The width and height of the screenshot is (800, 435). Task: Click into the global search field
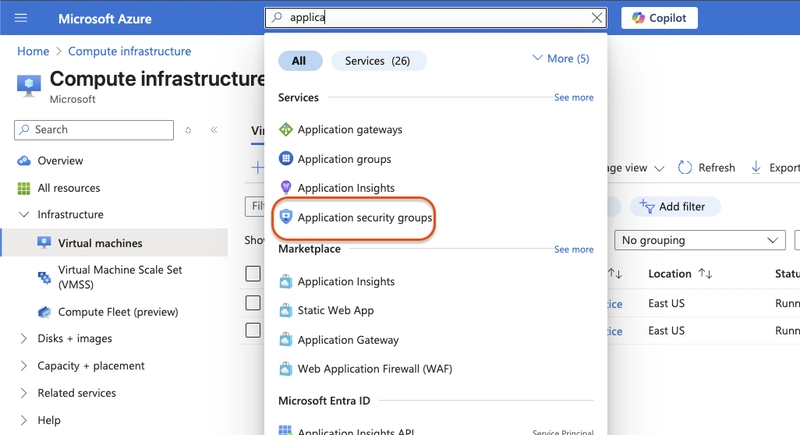(x=436, y=18)
